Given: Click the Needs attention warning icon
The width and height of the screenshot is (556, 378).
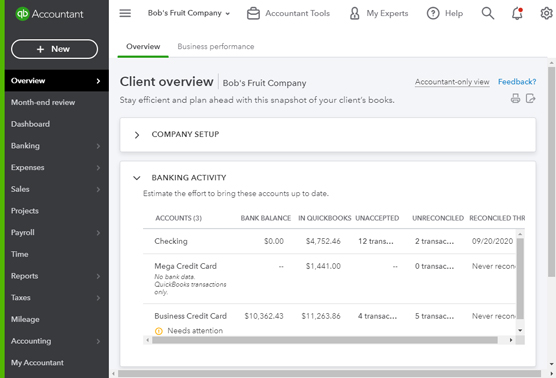Looking at the screenshot, I should (159, 331).
